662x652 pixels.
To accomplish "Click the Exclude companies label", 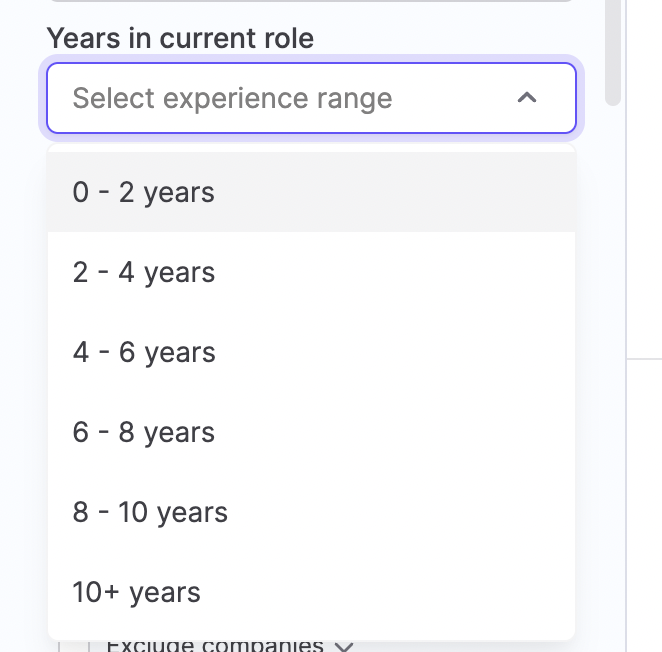I will (214, 645).
